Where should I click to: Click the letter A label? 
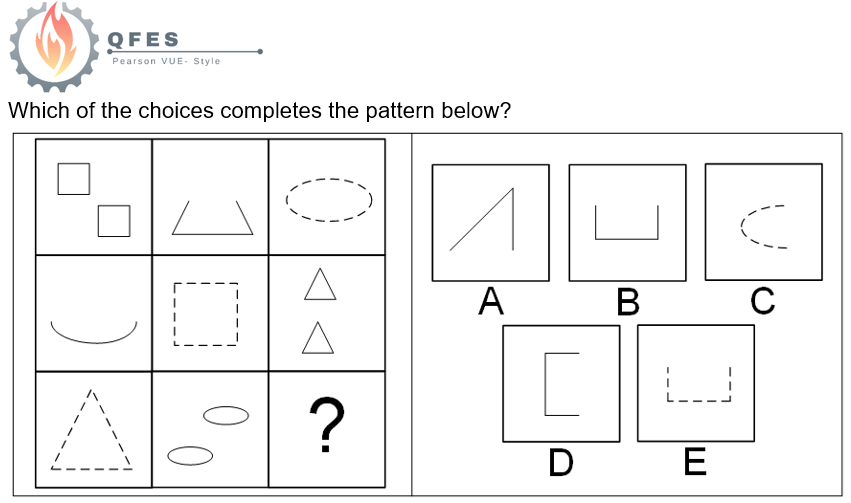(491, 301)
